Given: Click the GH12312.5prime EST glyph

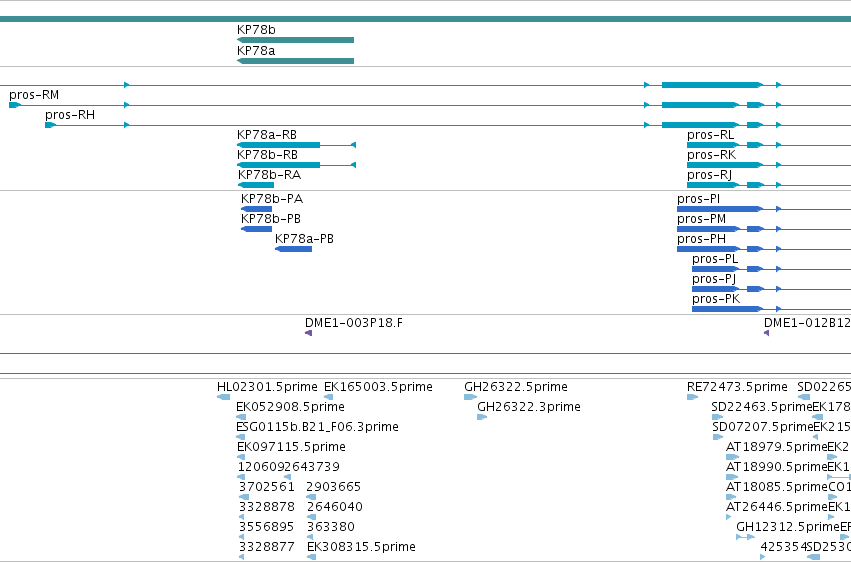Looking at the screenshot, I should click(x=745, y=537).
